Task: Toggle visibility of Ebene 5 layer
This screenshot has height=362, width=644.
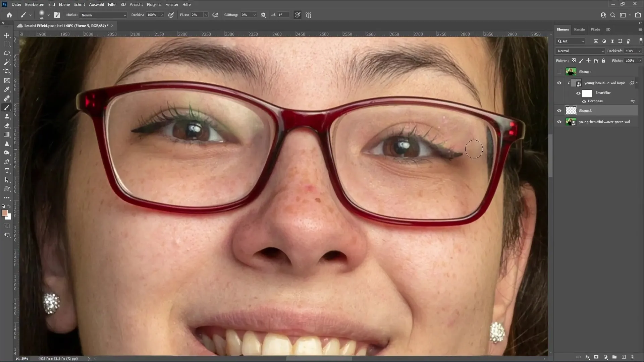Action: coord(559,111)
